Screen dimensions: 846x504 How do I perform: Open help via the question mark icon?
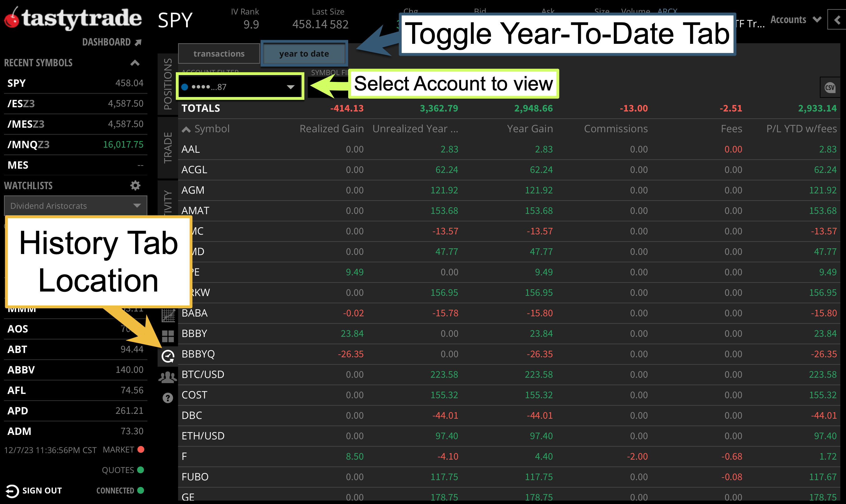(168, 398)
